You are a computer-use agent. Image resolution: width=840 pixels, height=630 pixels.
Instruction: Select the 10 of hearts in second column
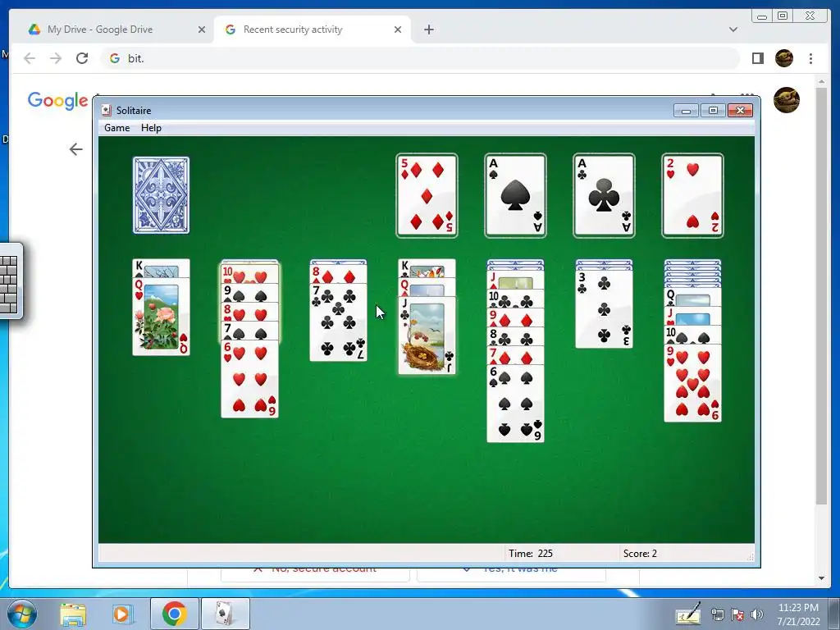(249, 274)
